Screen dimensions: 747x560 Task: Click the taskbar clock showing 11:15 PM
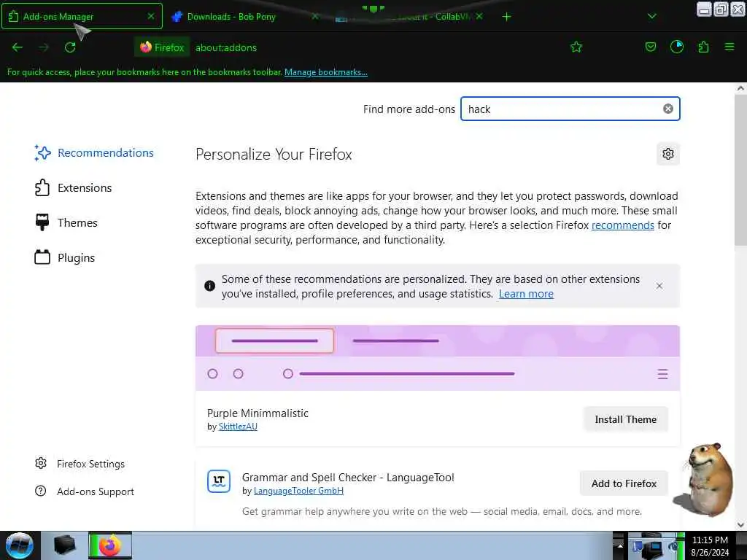(710, 545)
